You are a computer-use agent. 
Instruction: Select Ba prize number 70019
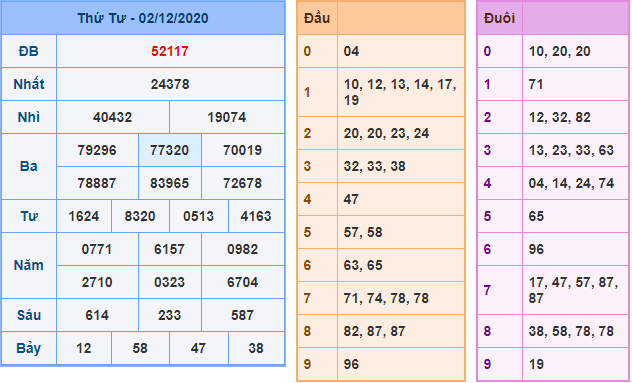tap(243, 150)
